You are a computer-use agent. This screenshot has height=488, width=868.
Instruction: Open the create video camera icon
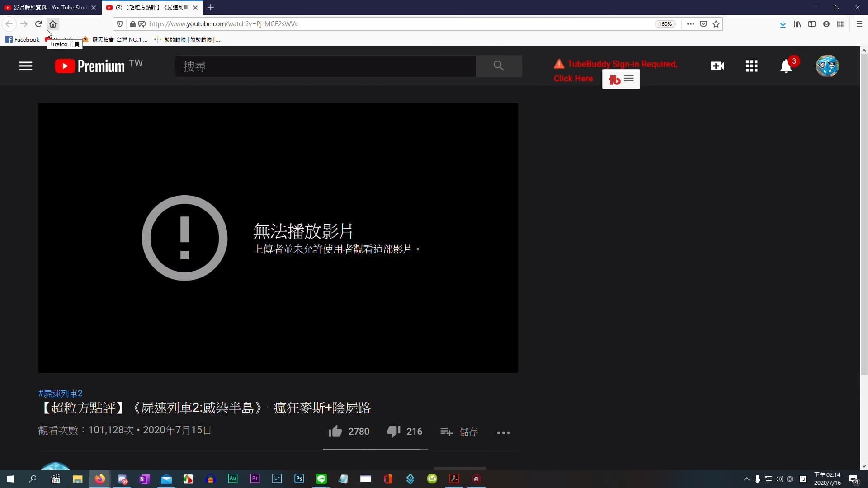[717, 66]
